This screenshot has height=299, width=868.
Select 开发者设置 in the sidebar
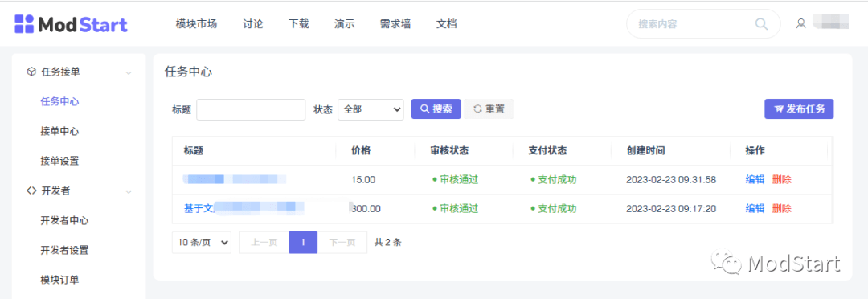tap(65, 250)
